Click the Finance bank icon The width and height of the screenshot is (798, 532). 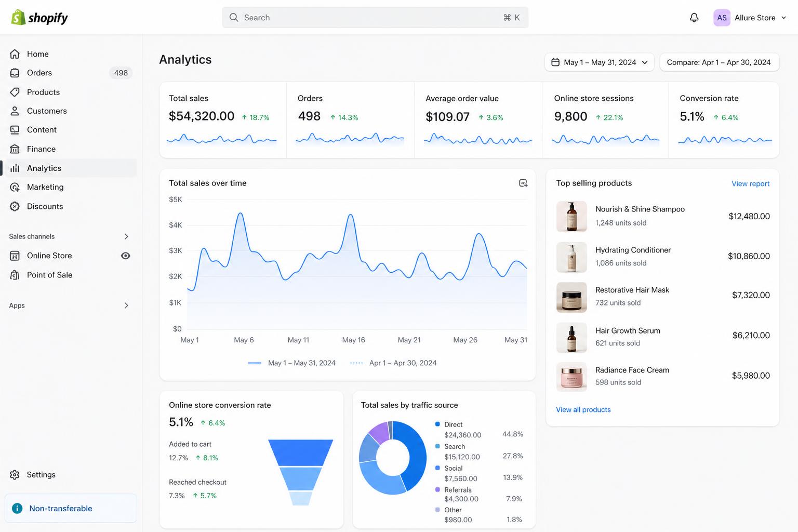tap(15, 149)
